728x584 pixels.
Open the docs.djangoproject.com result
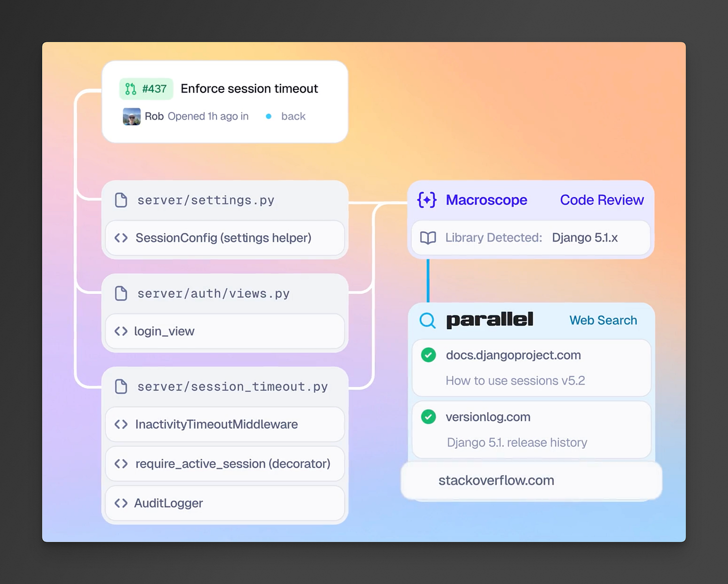pyautogui.click(x=531, y=368)
